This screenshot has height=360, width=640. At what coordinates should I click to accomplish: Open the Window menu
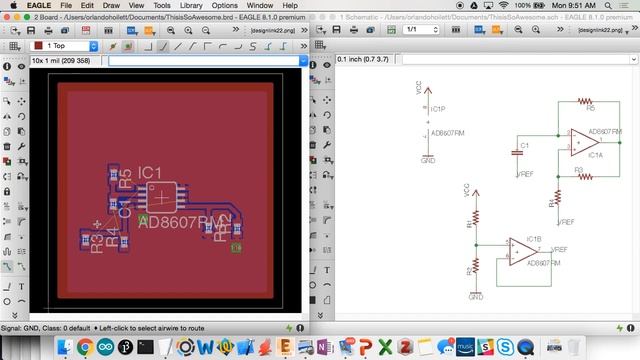tap(260, 5)
